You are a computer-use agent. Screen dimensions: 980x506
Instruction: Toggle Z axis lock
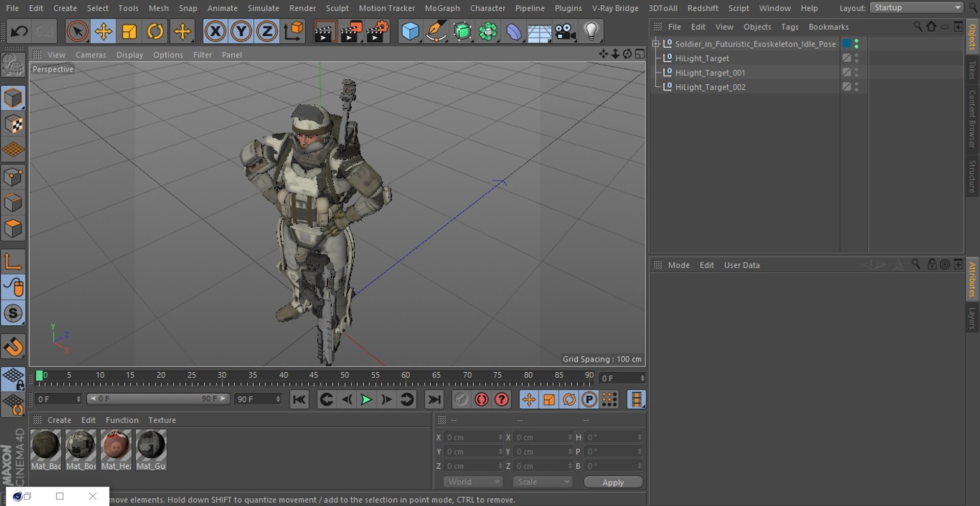pyautogui.click(x=267, y=32)
